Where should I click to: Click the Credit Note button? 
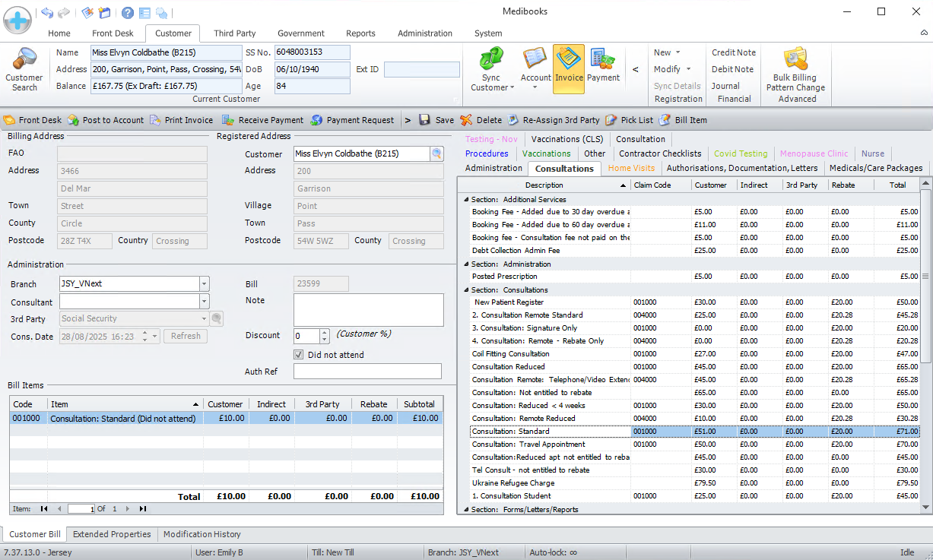pos(733,52)
